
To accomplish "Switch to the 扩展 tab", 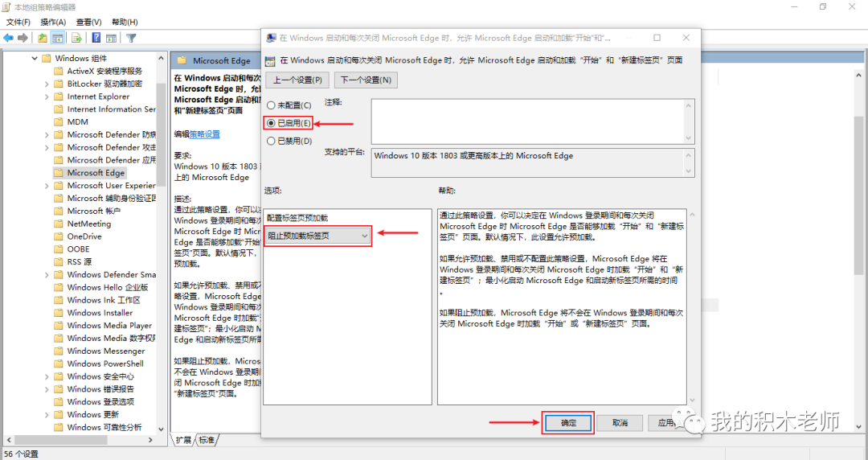I will [x=183, y=440].
